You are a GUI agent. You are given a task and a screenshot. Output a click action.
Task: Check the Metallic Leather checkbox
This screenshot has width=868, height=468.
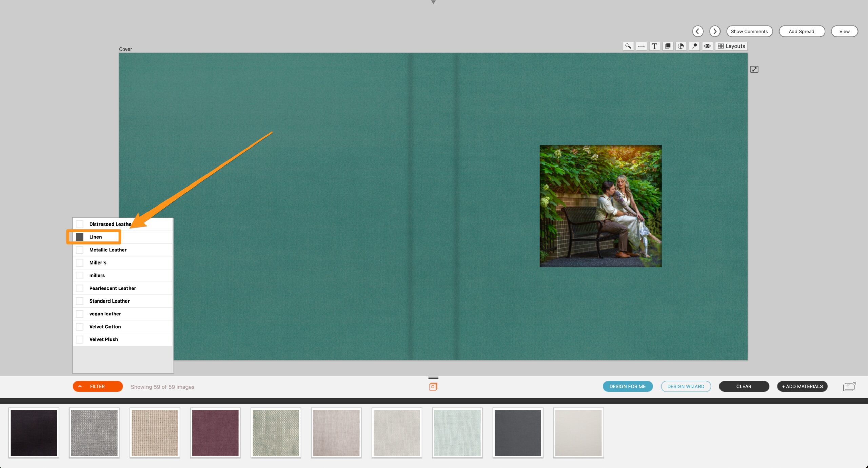(79, 250)
